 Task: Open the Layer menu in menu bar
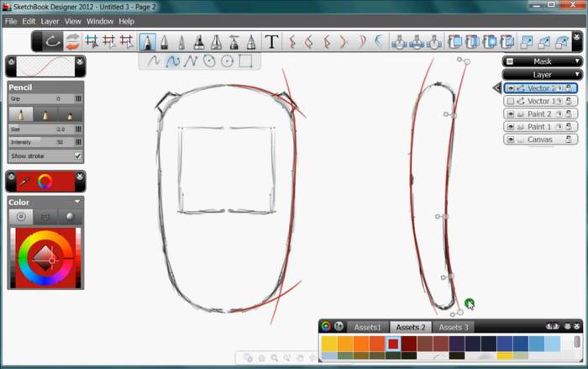[x=50, y=20]
